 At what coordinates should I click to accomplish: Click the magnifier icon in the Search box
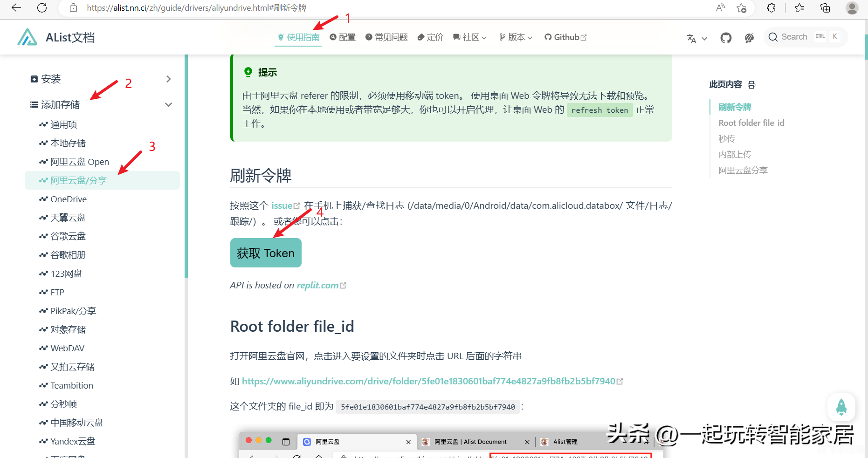click(773, 36)
